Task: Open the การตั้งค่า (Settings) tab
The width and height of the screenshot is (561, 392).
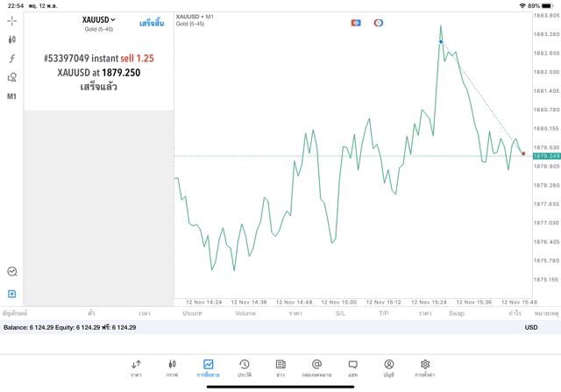Action: point(424,367)
